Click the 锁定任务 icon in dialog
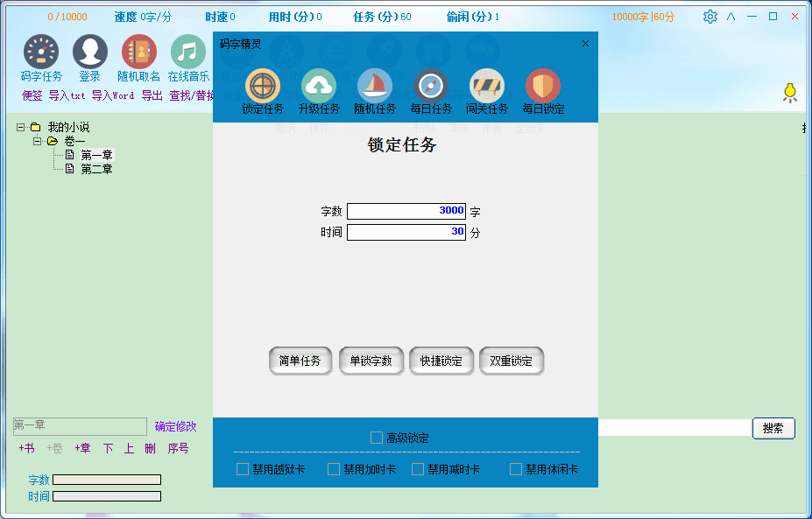Viewport: 812px width, 519px height. [x=263, y=86]
